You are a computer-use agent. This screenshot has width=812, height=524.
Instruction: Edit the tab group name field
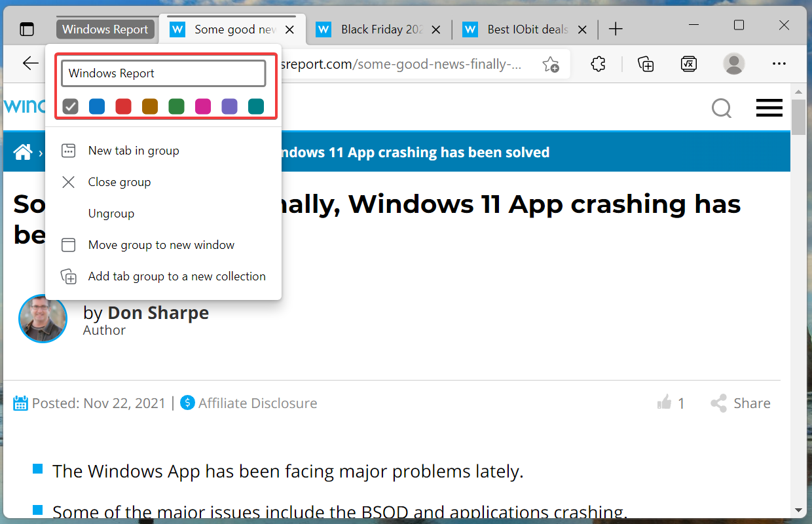[x=164, y=73]
